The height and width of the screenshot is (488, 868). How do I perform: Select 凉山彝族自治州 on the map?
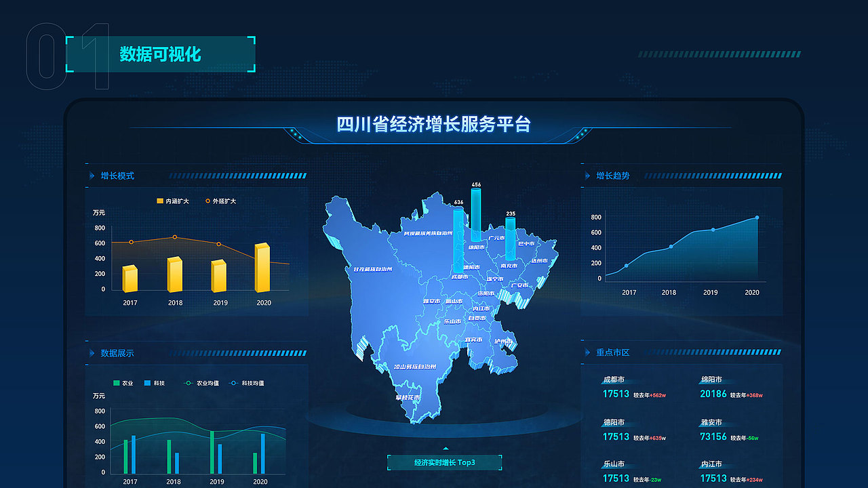pos(415,367)
